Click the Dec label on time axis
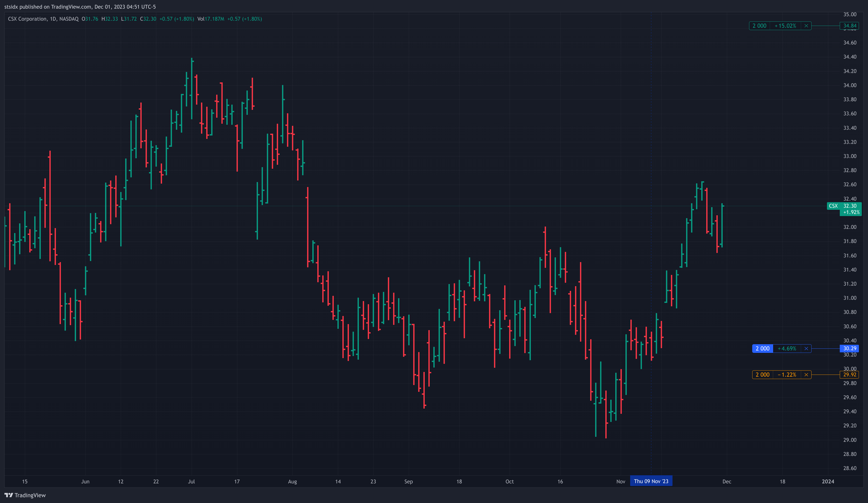This screenshot has height=503, width=868. 726,482
